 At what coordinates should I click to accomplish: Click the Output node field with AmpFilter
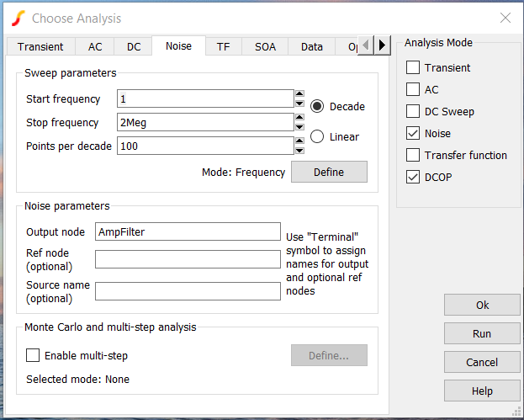[x=188, y=231]
